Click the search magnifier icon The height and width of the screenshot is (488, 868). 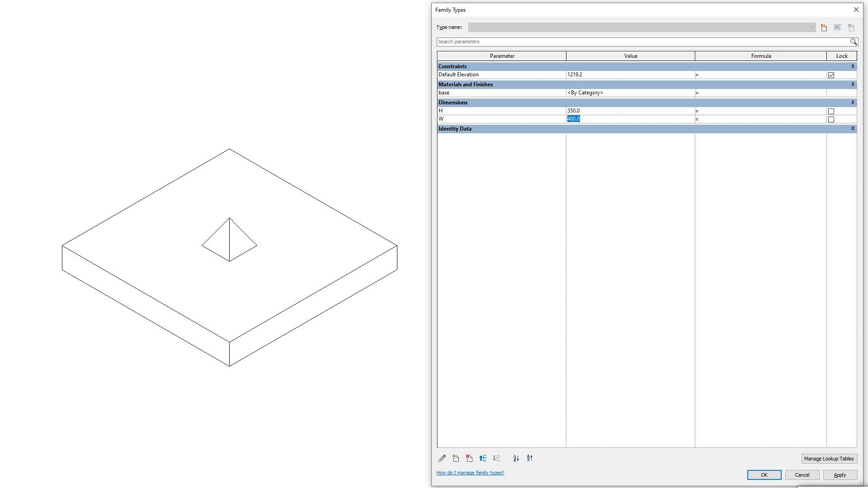[x=853, y=42]
